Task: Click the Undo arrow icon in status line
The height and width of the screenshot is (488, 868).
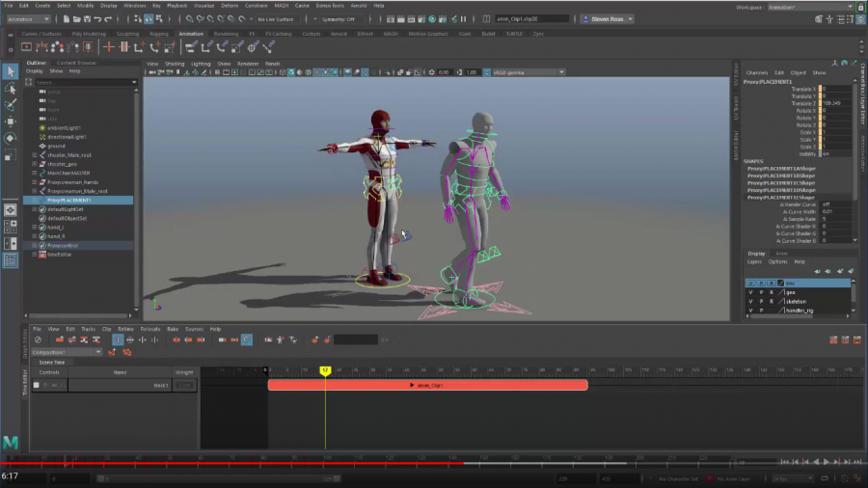Action: [x=97, y=19]
